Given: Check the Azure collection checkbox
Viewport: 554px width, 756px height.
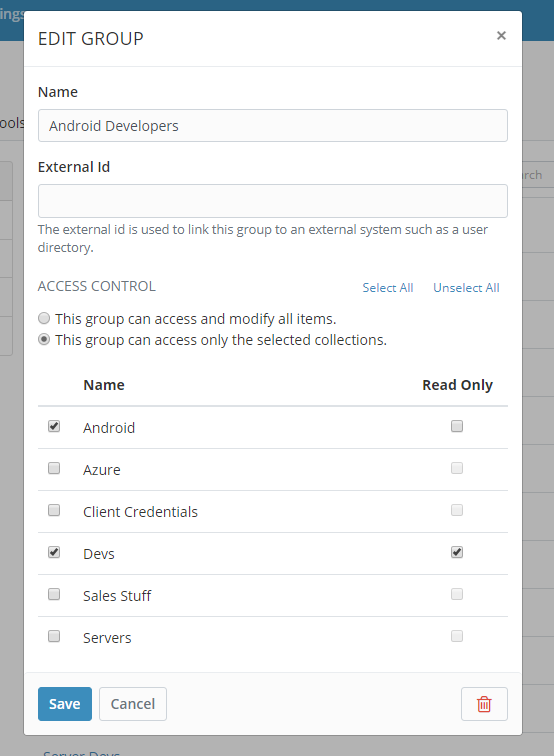Looking at the screenshot, I should tap(54, 468).
